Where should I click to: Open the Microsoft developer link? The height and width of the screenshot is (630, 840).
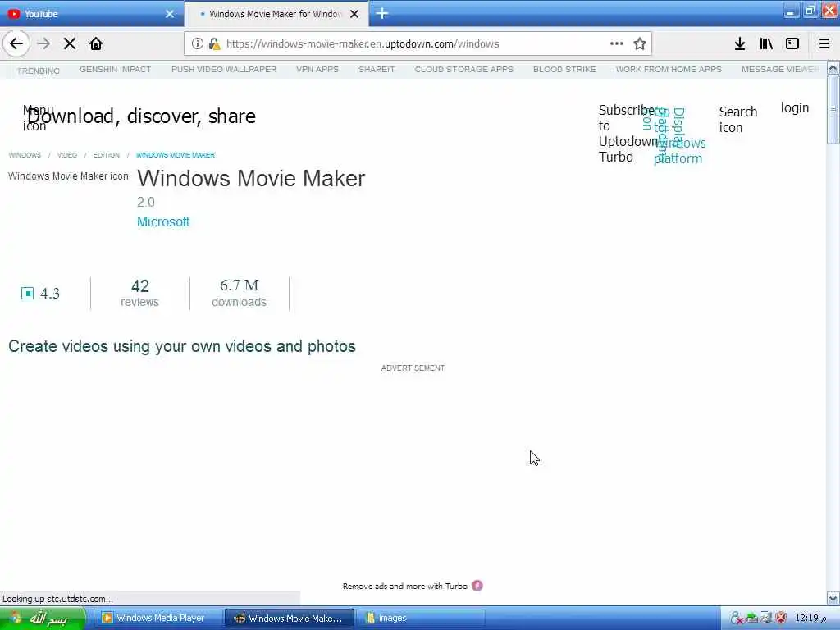[x=163, y=221]
